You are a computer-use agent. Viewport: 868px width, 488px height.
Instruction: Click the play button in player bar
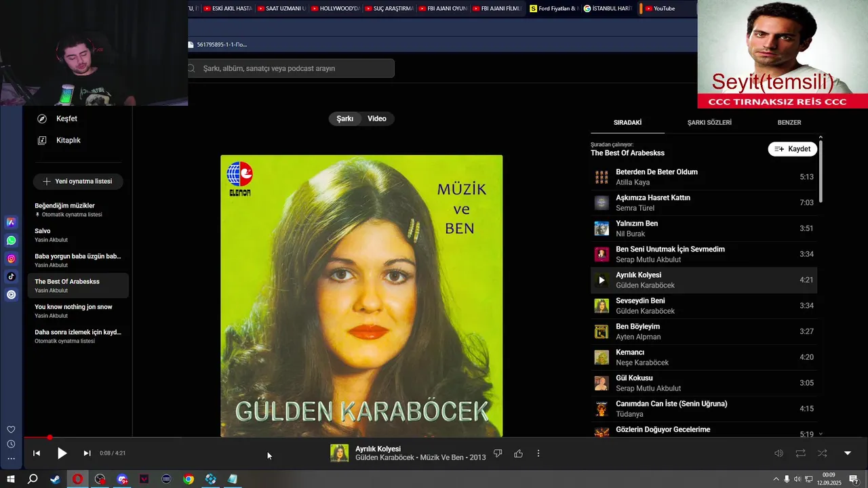pyautogui.click(x=62, y=453)
